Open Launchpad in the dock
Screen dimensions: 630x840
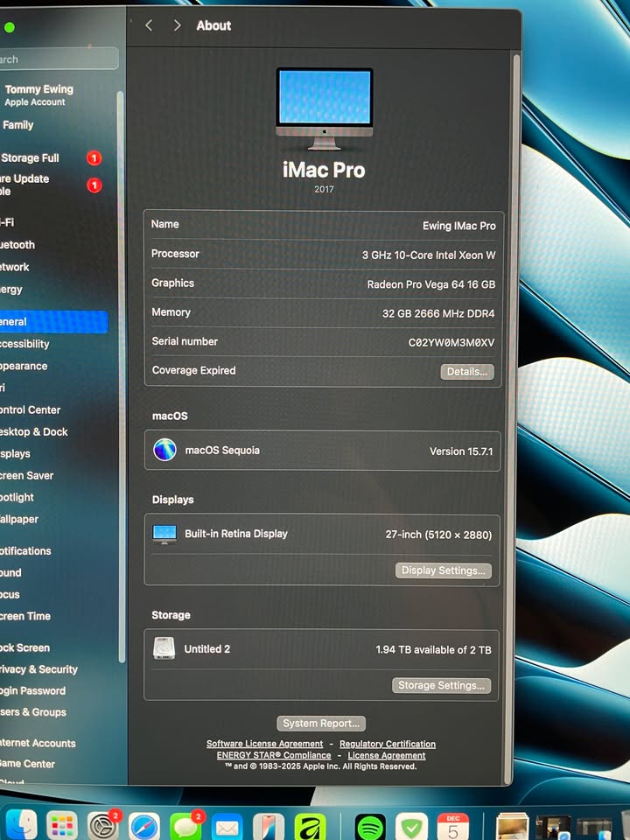[x=62, y=826]
